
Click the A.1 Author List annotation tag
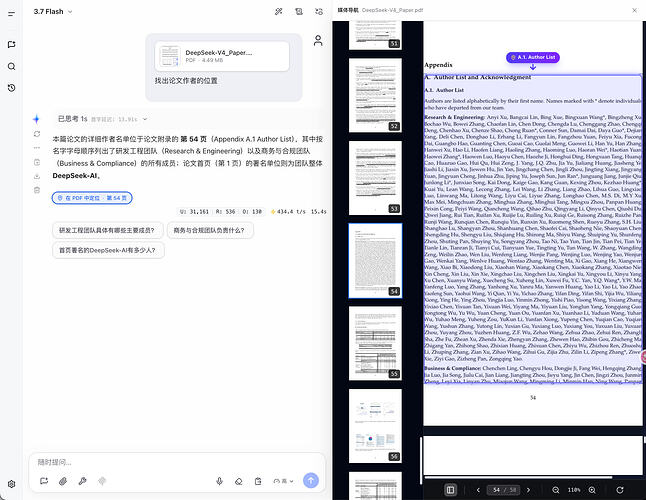[533, 57]
